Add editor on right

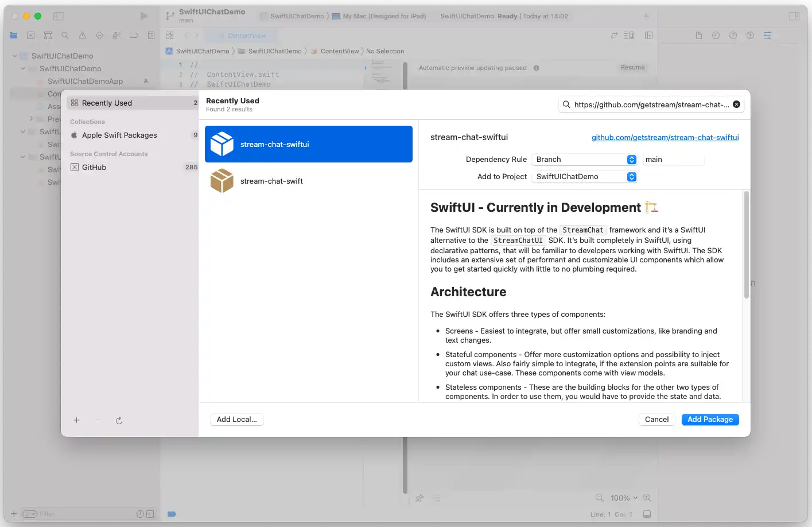648,36
